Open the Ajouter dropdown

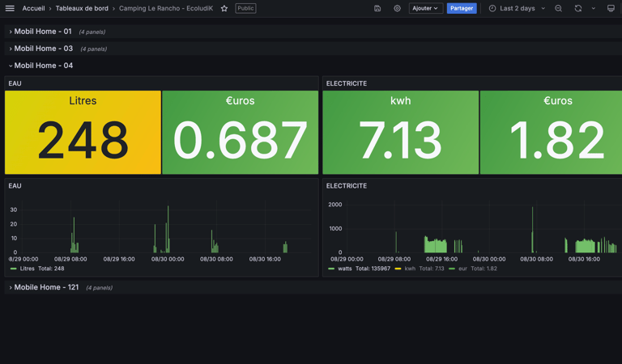click(426, 8)
